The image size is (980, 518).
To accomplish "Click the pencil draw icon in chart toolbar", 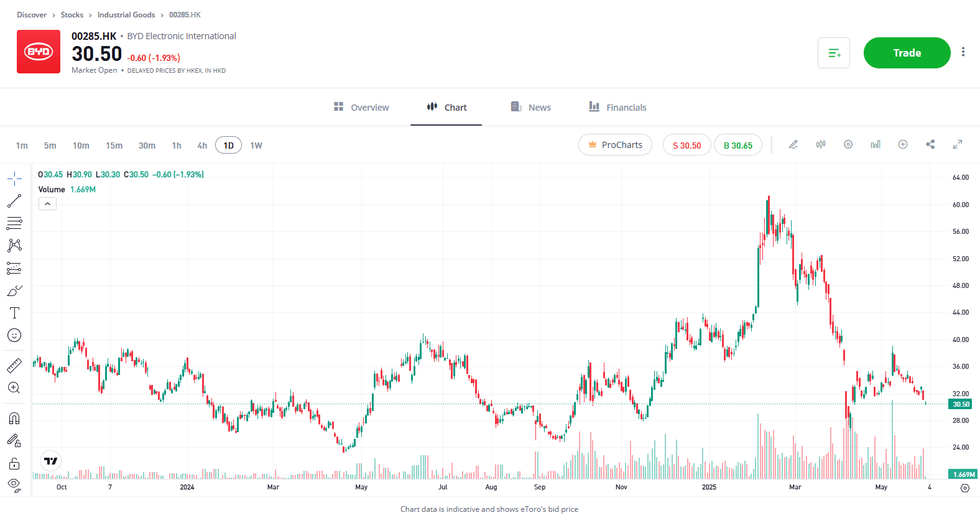I will 793,144.
